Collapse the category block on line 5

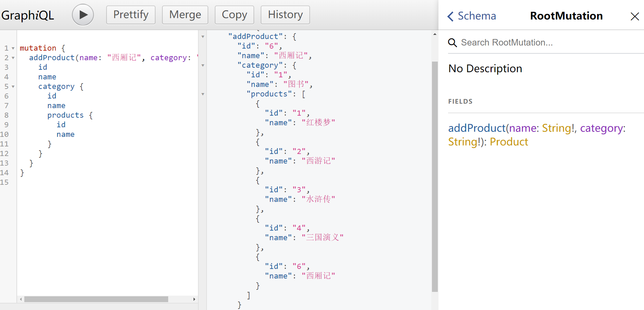[x=13, y=86]
